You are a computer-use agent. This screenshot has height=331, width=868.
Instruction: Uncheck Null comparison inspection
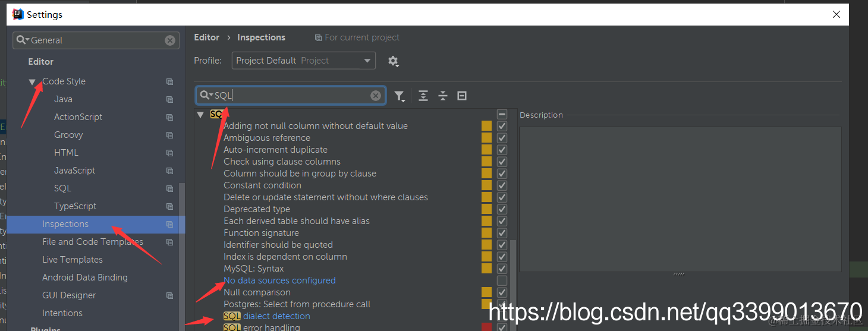(502, 292)
